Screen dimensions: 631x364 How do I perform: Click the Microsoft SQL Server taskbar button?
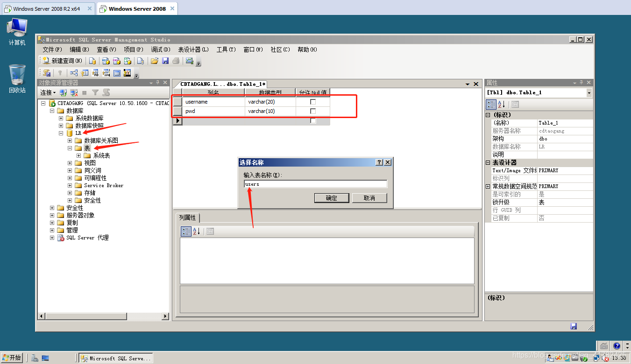coord(116,358)
